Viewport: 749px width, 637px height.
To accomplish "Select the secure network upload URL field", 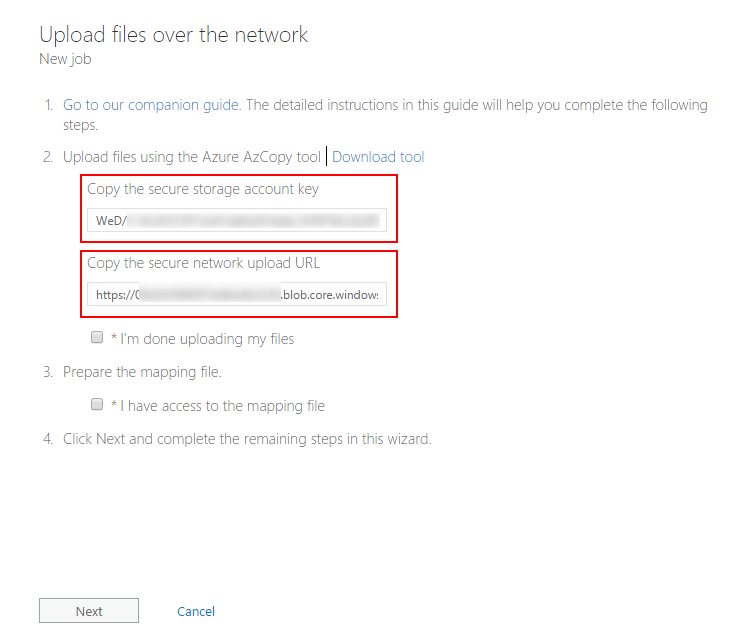I will tap(237, 294).
